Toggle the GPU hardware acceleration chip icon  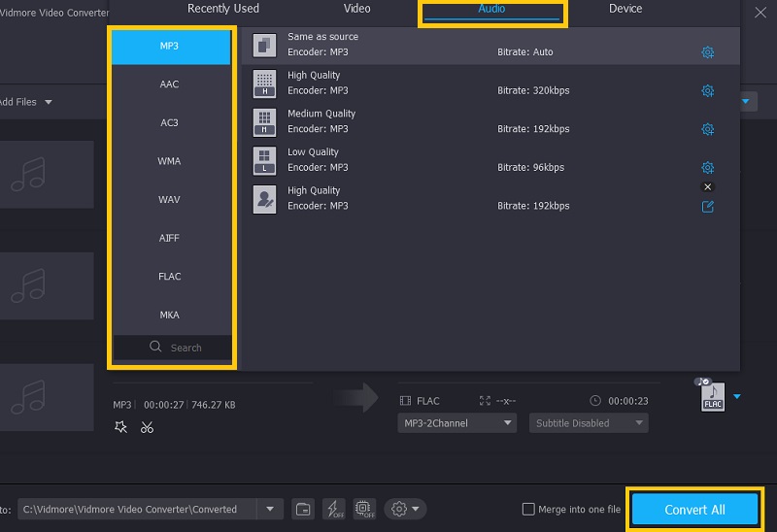pyautogui.click(x=363, y=509)
